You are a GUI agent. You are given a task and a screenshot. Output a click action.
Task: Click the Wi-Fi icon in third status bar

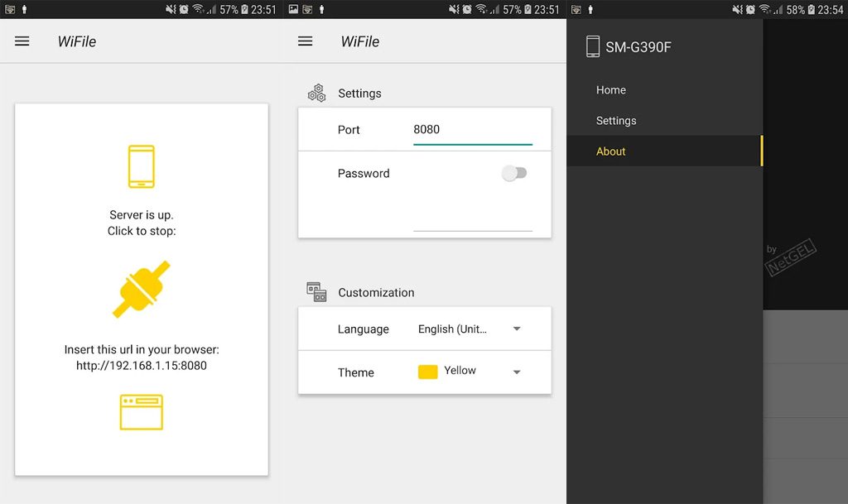(x=764, y=9)
